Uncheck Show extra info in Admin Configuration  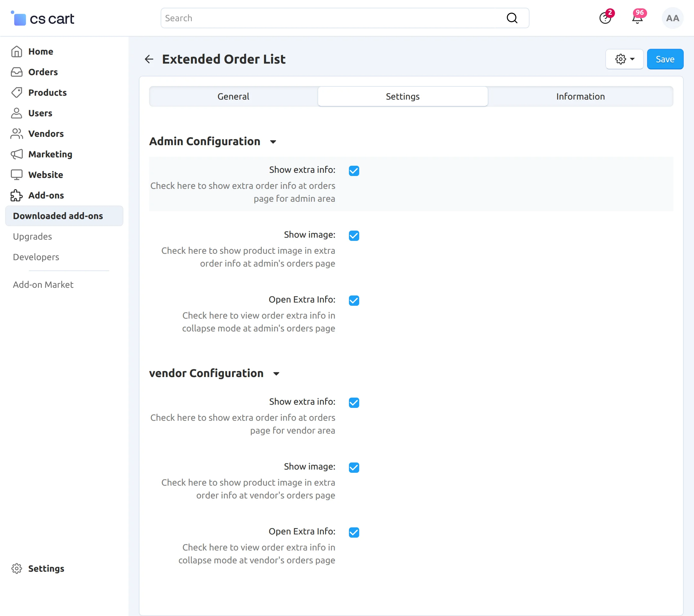354,171
